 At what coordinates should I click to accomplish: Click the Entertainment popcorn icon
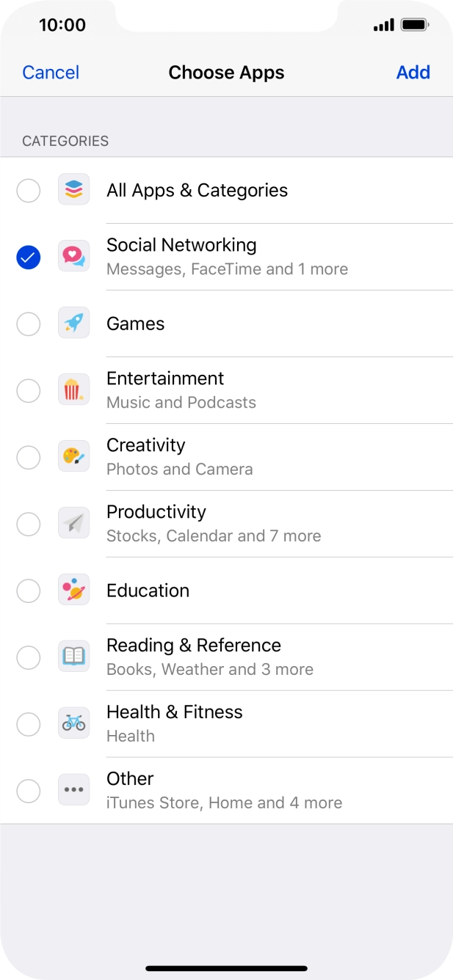pyautogui.click(x=73, y=390)
